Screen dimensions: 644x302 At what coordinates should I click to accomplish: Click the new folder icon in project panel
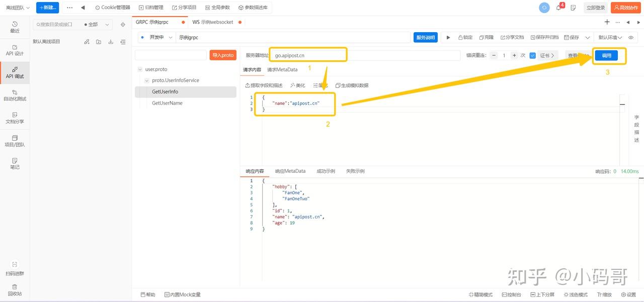(x=99, y=42)
